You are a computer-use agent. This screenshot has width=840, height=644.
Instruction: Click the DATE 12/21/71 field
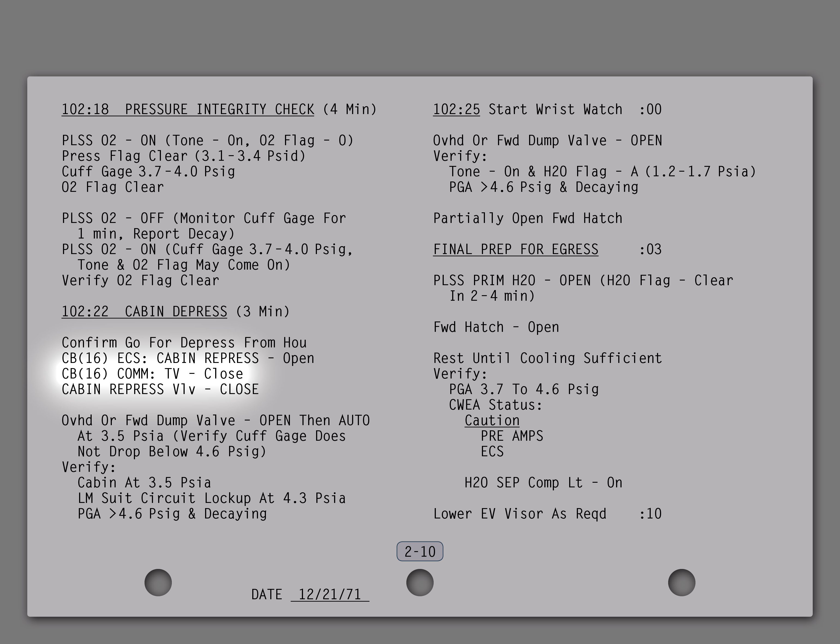pos(329,595)
